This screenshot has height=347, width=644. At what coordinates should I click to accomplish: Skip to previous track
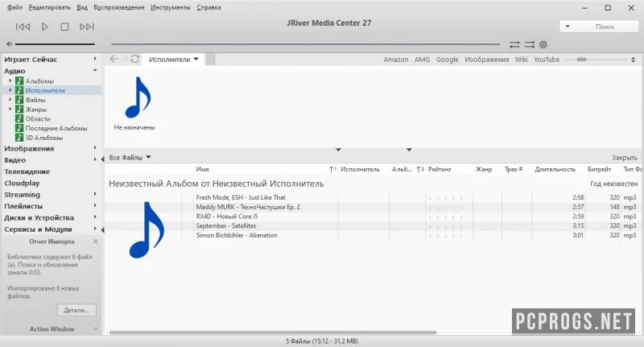tap(23, 27)
